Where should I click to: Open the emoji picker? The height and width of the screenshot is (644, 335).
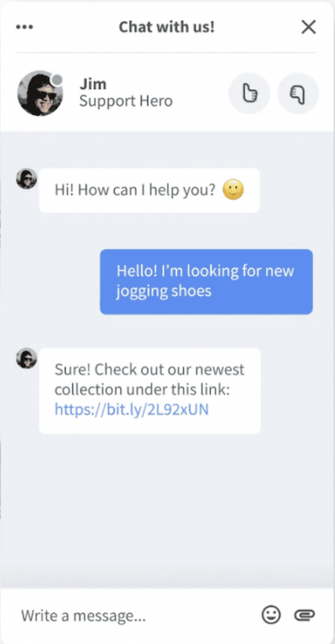click(271, 615)
